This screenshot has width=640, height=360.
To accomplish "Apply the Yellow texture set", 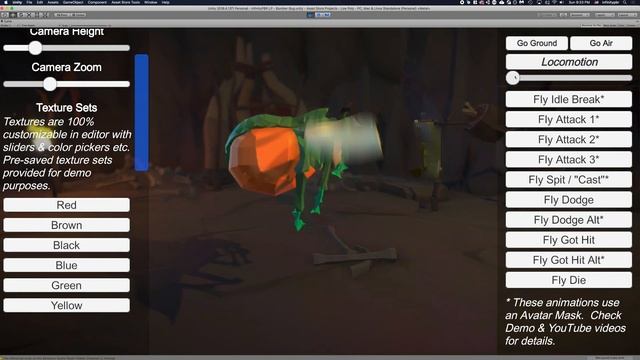I will click(x=67, y=305).
